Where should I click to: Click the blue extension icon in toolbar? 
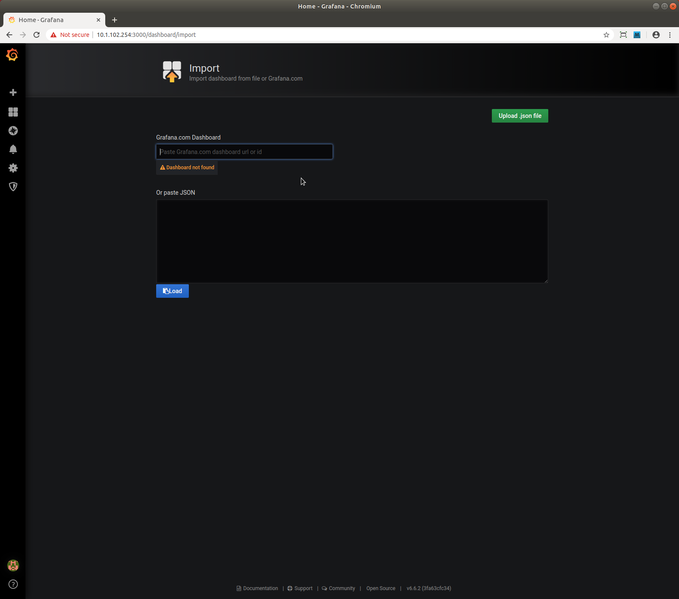637,35
